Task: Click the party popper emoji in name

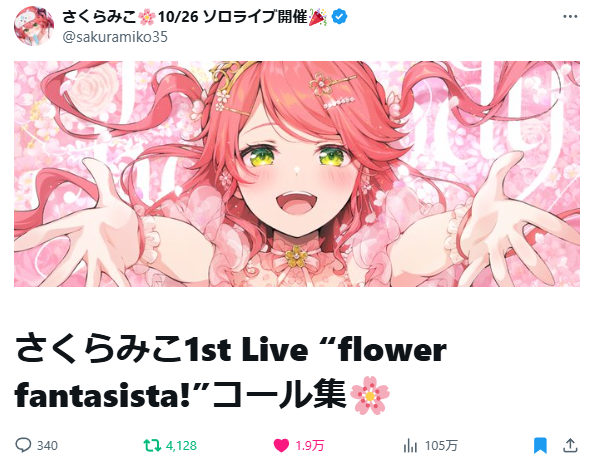Action: point(318,17)
